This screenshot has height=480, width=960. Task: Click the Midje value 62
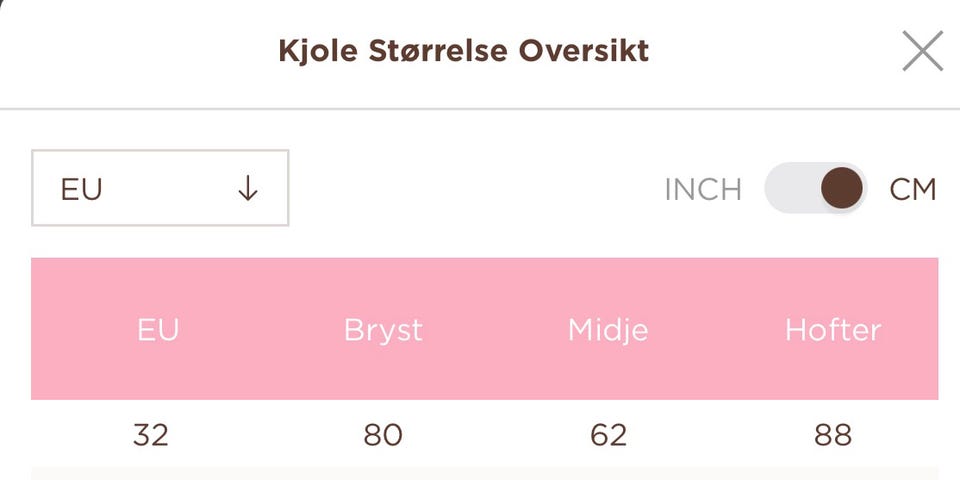[x=608, y=435]
